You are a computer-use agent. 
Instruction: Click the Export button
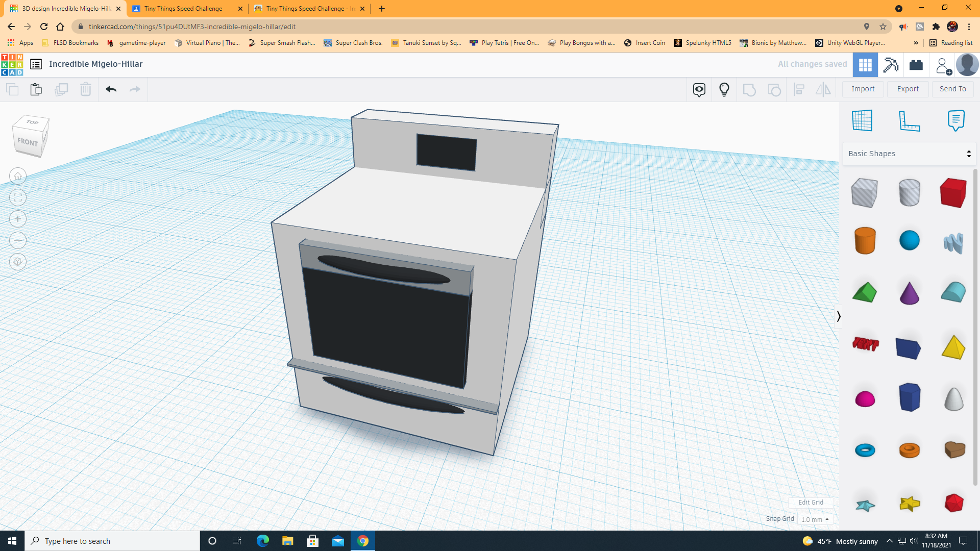pos(908,89)
